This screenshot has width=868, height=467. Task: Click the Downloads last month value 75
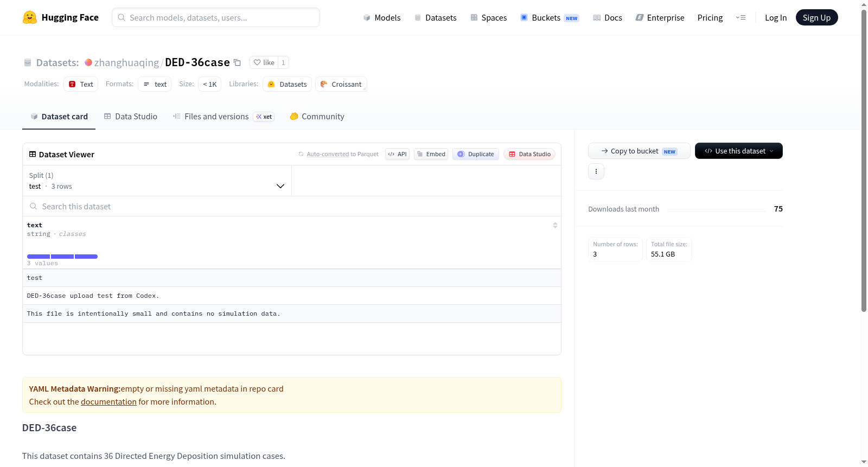pyautogui.click(x=778, y=209)
